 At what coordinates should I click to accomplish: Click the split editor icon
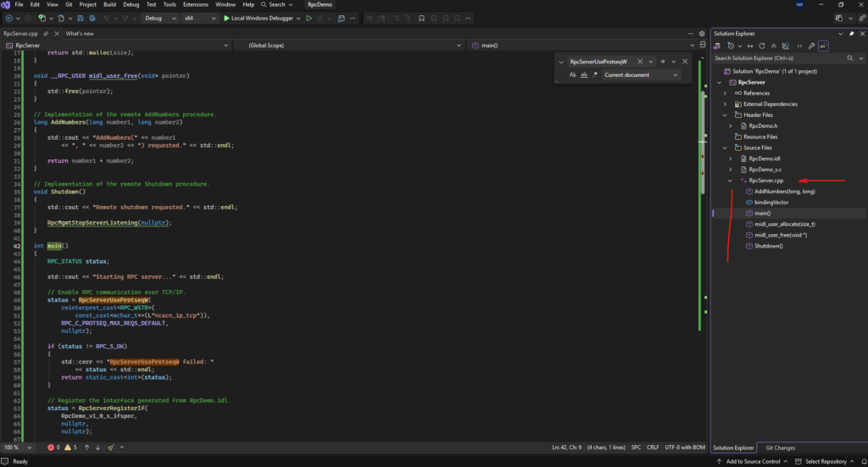(x=703, y=45)
